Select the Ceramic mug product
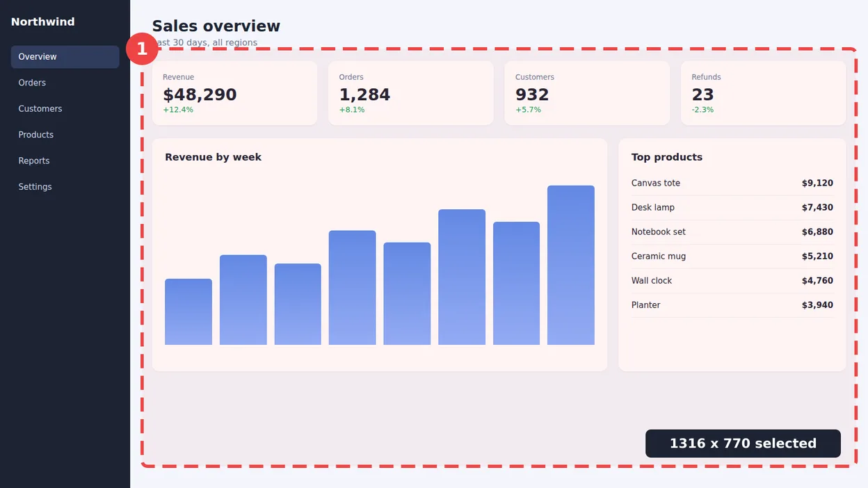868x488 pixels. (x=732, y=257)
